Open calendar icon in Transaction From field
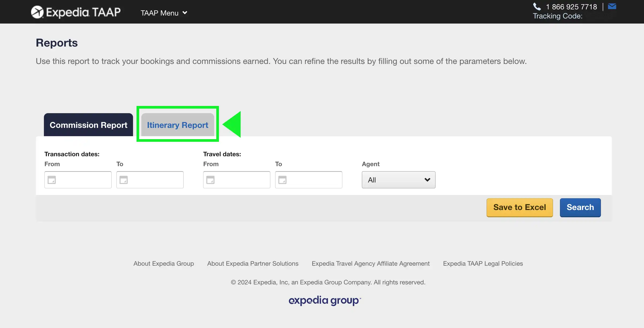This screenshot has height=328, width=644. [52, 180]
